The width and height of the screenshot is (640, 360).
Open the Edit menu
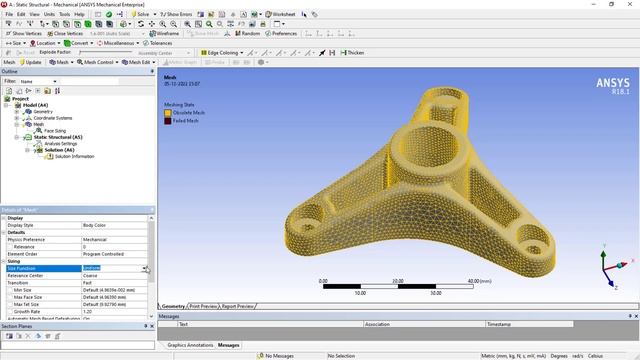click(x=21, y=14)
